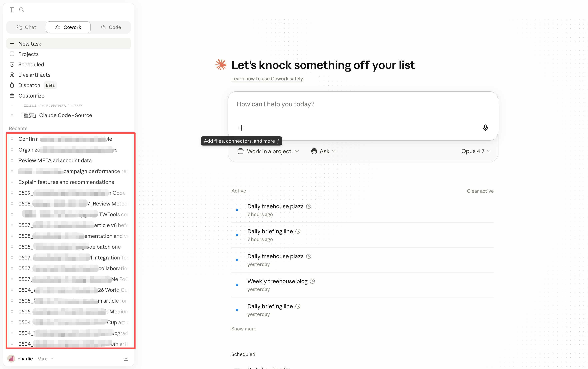Viewport: 588px width, 369px height.
Task: Click the Dispatch icon
Action: [12, 85]
